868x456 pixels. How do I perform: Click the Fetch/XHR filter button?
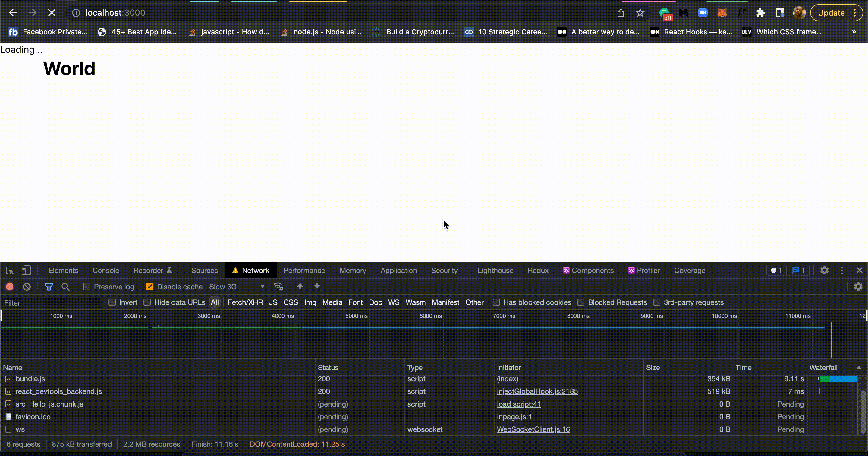tap(245, 302)
